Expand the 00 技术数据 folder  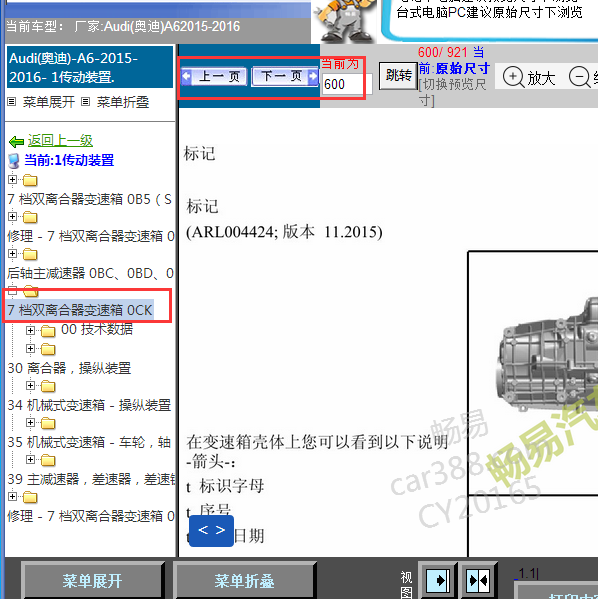(x=30, y=330)
